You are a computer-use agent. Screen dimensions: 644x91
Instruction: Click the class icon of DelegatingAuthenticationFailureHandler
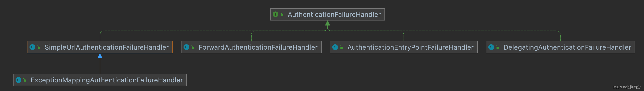click(x=491, y=47)
